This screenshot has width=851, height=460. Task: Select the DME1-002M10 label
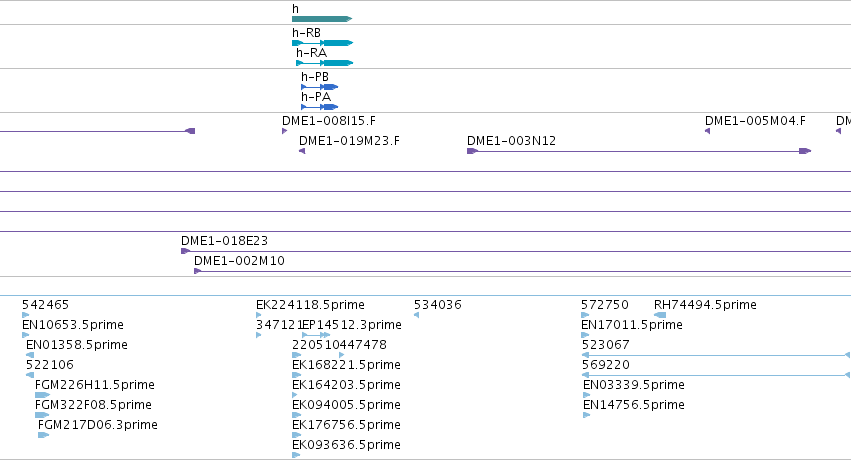239,260
